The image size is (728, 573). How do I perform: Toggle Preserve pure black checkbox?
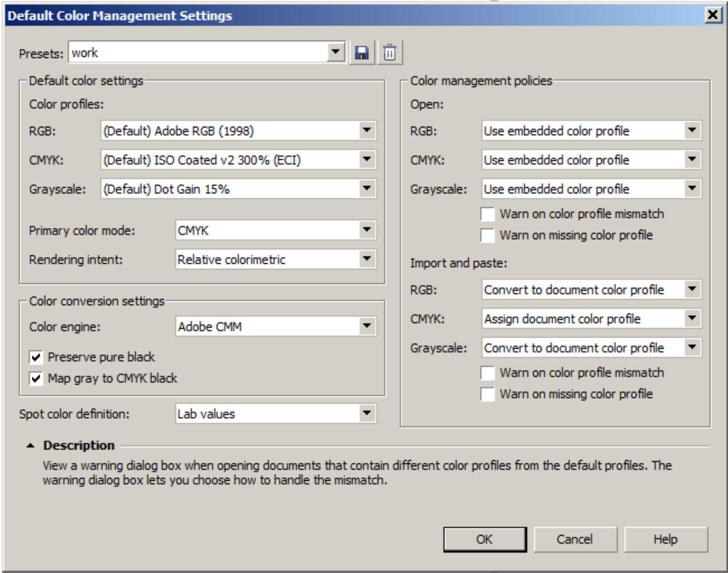tap(36, 357)
